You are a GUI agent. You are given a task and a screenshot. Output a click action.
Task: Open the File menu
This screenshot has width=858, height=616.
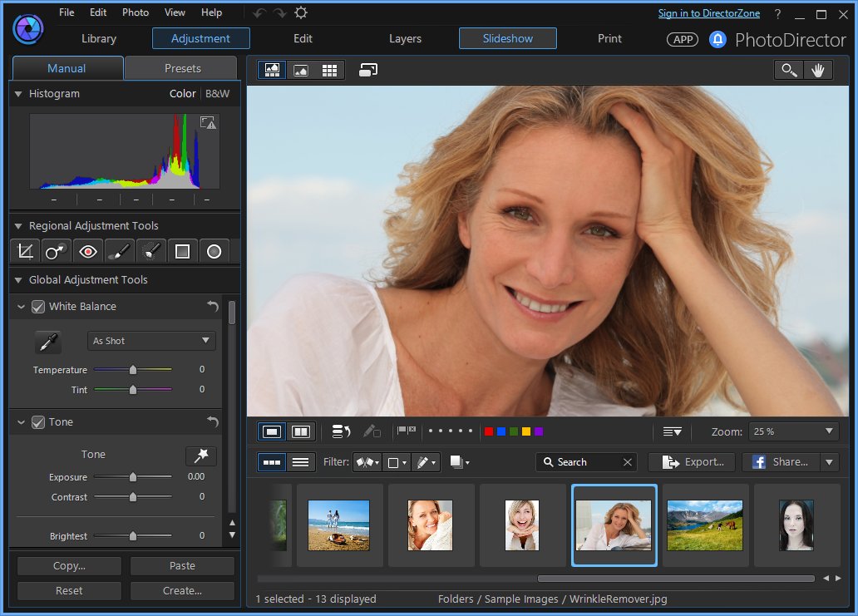pyautogui.click(x=67, y=12)
